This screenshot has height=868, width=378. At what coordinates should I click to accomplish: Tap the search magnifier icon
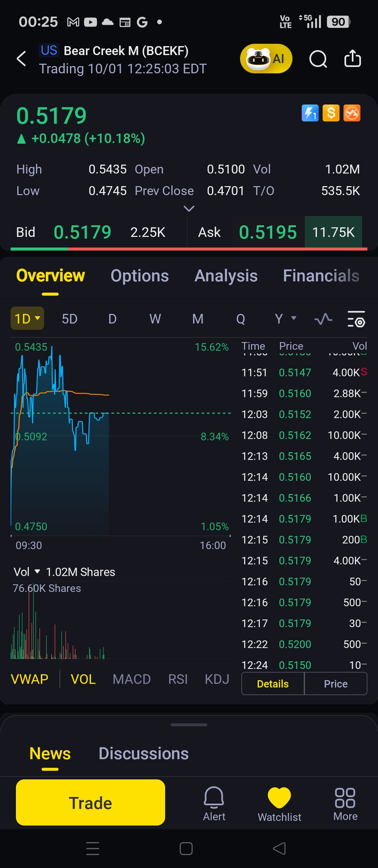coord(318,59)
